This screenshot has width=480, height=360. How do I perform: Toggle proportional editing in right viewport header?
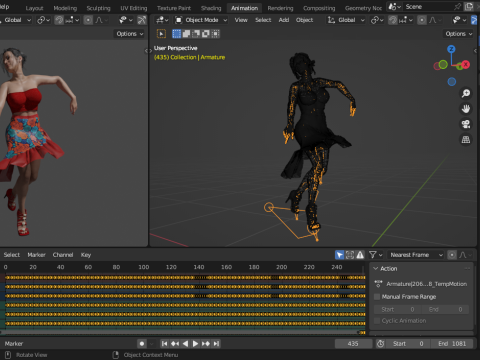coord(422,20)
